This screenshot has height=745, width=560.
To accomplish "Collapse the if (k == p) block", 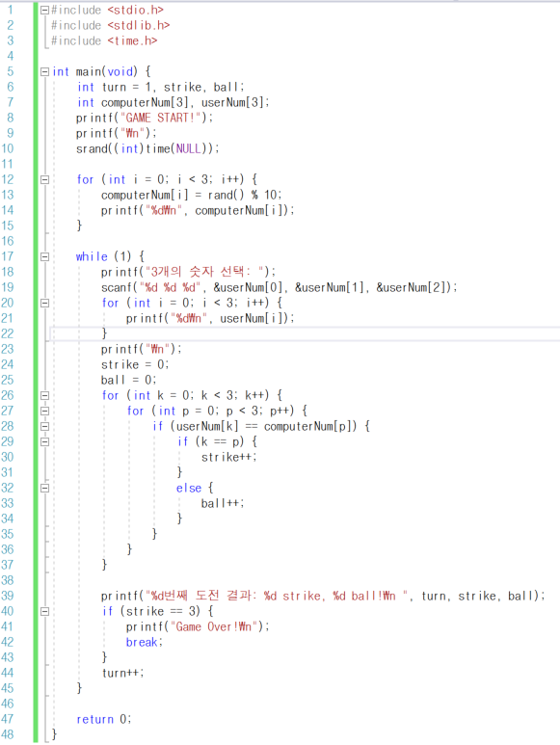I will (44, 441).
